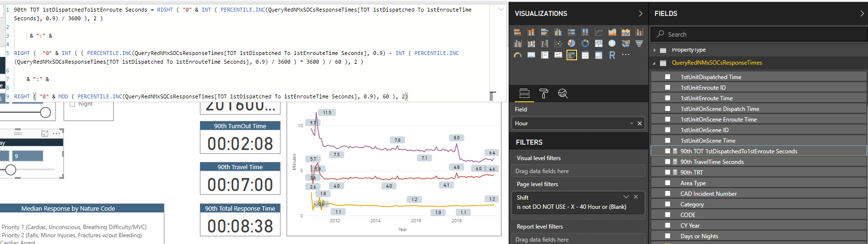Select Line and stacked column chart visualization
The image size is (868, 244).
[639, 32]
